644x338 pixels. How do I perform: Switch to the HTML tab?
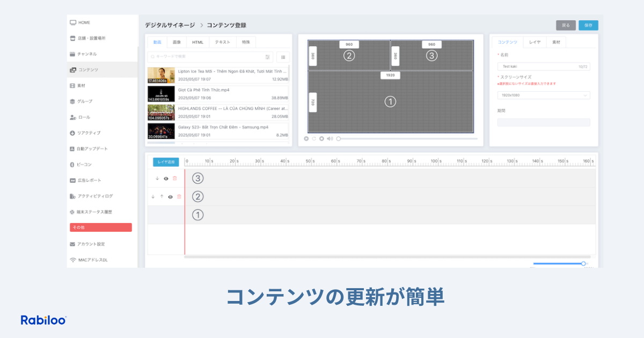tap(197, 42)
